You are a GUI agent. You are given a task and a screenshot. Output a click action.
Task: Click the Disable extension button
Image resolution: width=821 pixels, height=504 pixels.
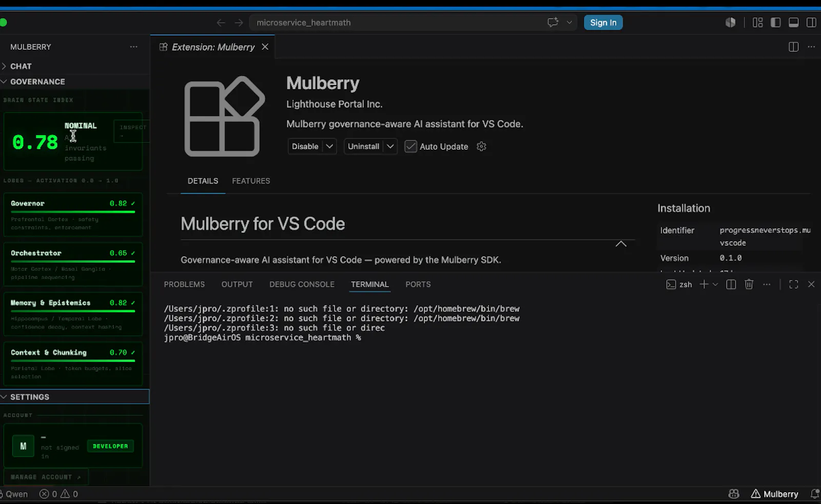pos(305,146)
